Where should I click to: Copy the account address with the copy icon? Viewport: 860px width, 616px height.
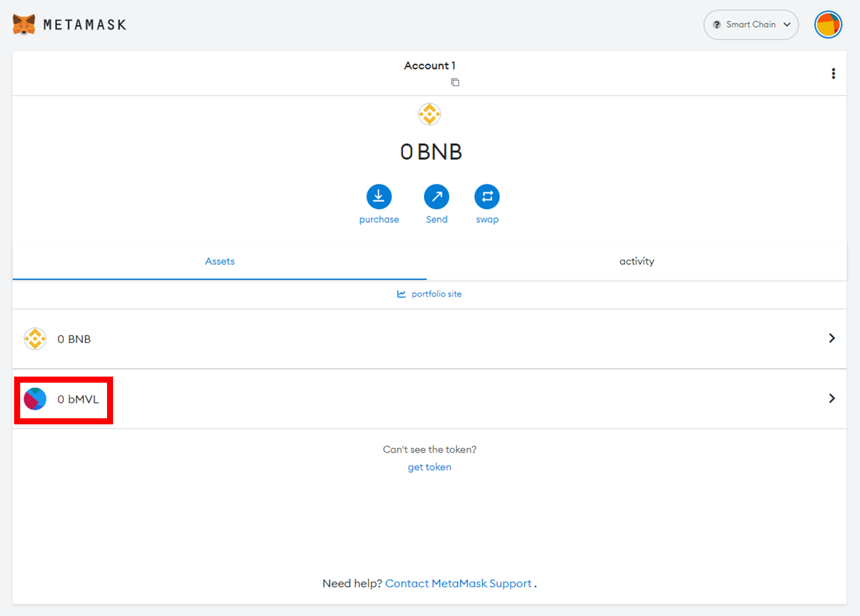tap(456, 82)
